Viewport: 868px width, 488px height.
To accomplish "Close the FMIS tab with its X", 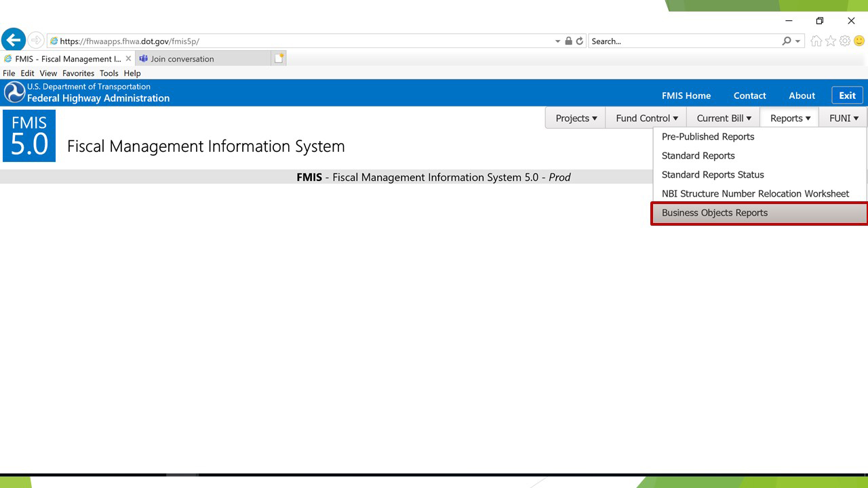I will click(x=129, y=59).
